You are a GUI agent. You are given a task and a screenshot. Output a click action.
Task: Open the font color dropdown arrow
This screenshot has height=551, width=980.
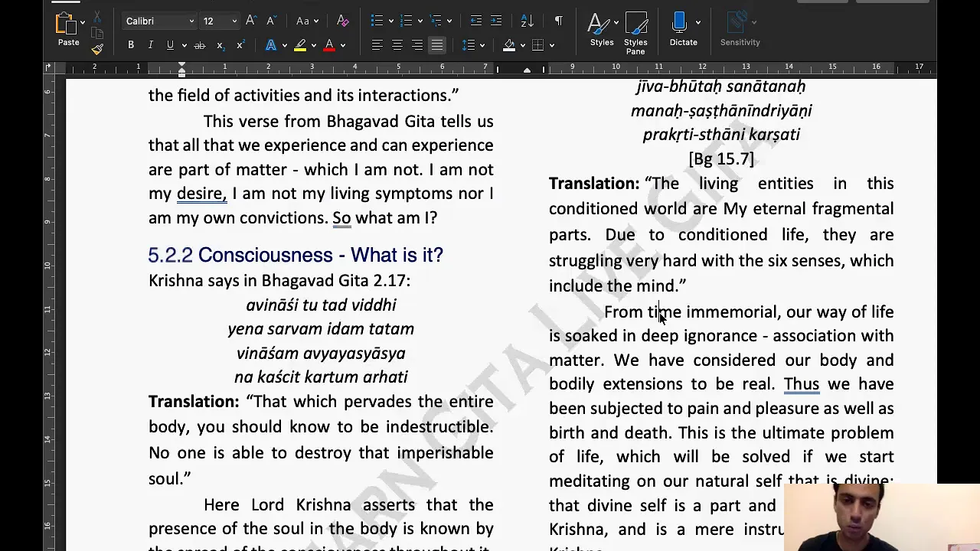(343, 46)
